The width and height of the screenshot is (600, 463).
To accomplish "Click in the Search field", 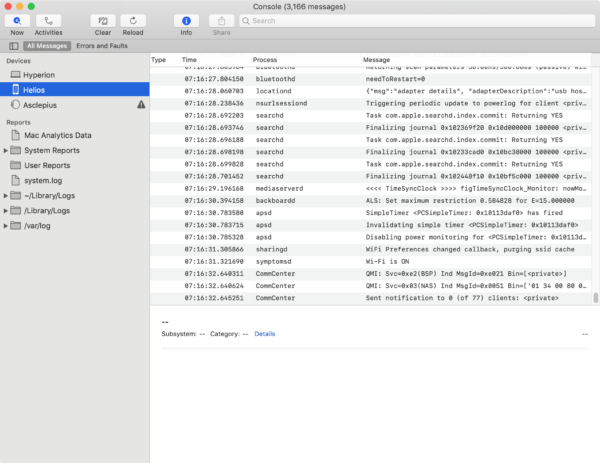I will tap(417, 21).
